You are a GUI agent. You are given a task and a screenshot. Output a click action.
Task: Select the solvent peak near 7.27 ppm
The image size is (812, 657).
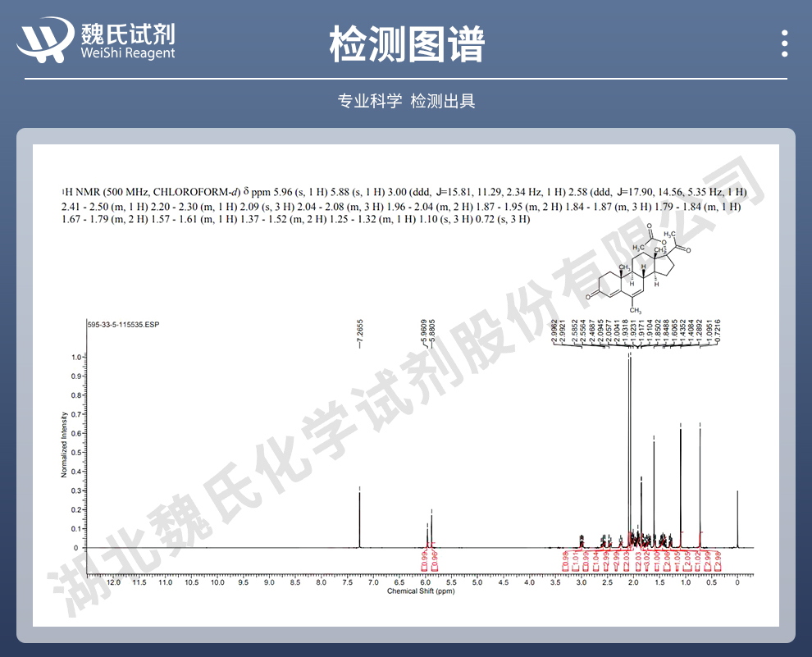click(359, 517)
